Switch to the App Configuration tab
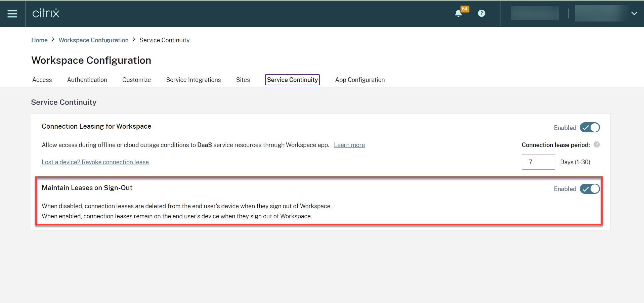This screenshot has width=644, height=303. tap(360, 80)
